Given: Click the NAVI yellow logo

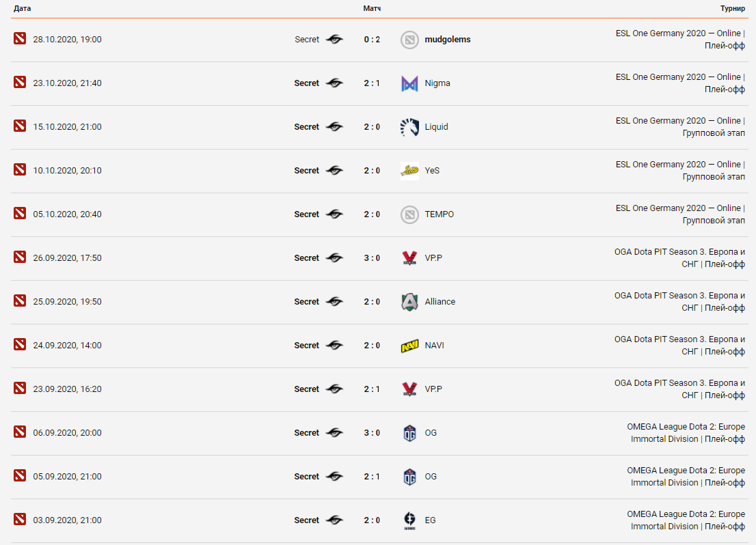Looking at the screenshot, I should click(409, 346).
